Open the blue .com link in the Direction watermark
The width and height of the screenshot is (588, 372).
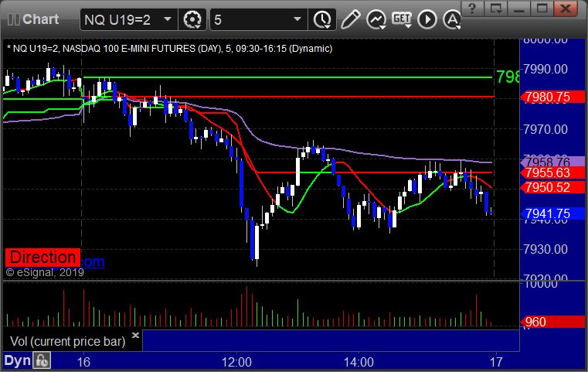click(x=92, y=261)
